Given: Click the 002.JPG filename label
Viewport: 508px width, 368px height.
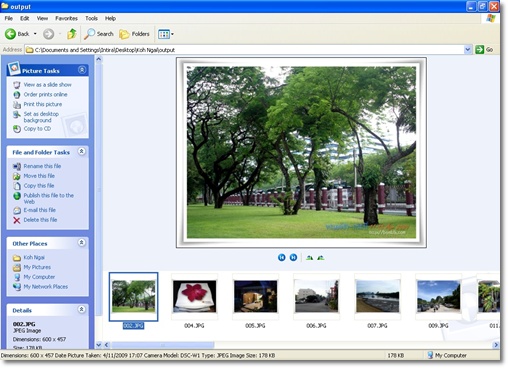Looking at the screenshot, I should pos(133,326).
